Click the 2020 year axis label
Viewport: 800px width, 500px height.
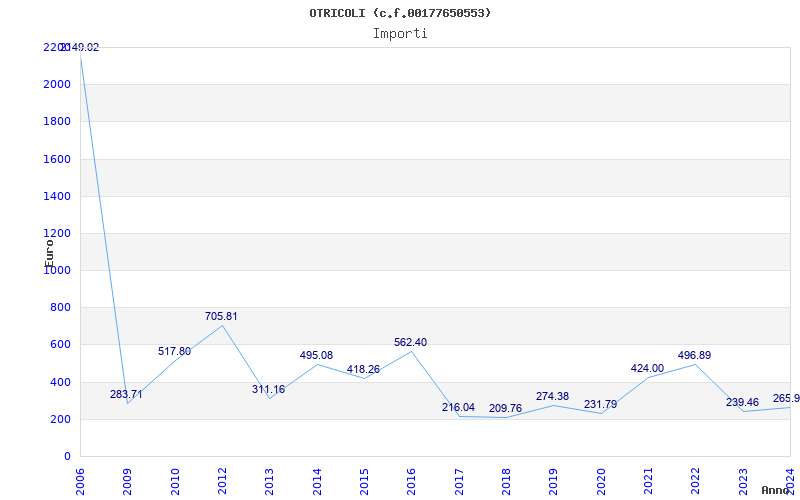pyautogui.click(x=601, y=482)
